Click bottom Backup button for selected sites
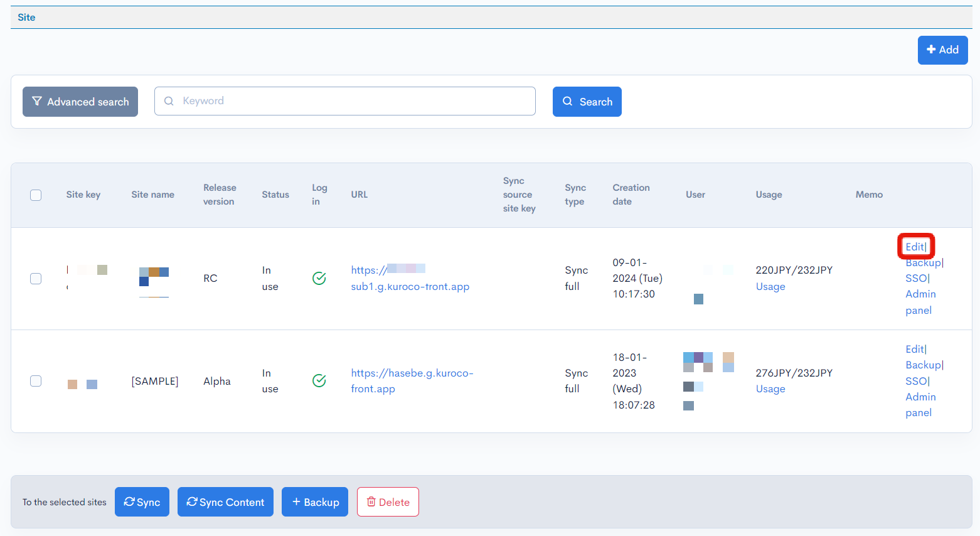This screenshot has height=536, width=980. 315,502
